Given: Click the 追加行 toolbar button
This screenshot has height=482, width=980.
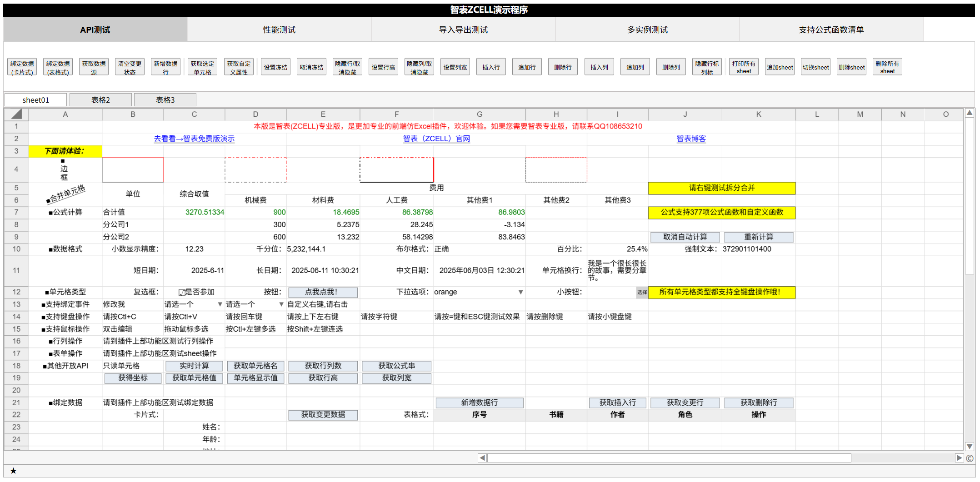Looking at the screenshot, I should pos(527,67).
